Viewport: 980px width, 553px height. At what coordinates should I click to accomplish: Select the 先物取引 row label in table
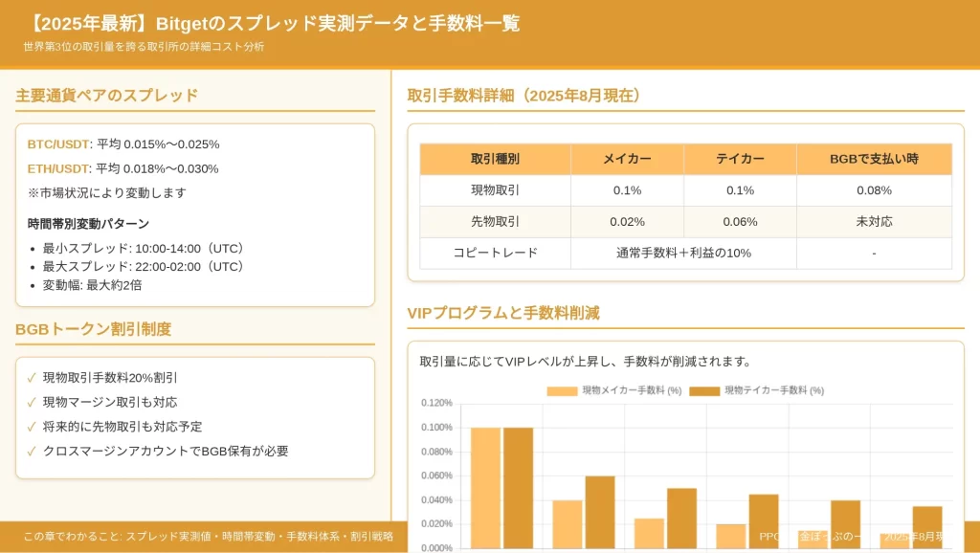(x=495, y=222)
